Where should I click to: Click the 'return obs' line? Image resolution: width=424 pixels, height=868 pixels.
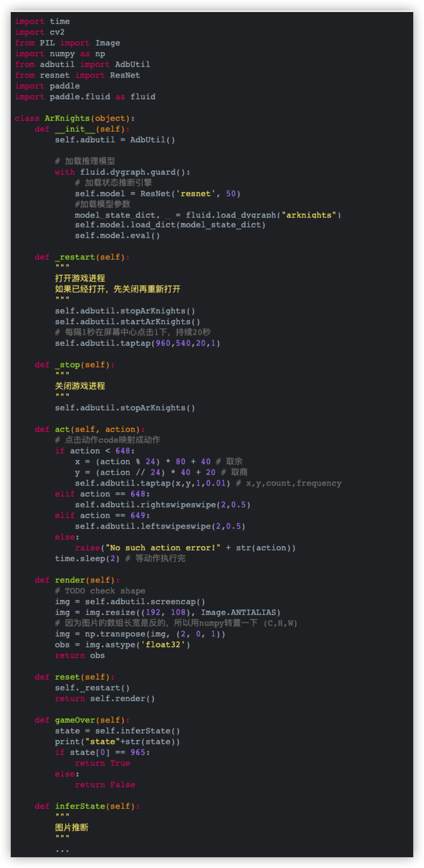80,656
